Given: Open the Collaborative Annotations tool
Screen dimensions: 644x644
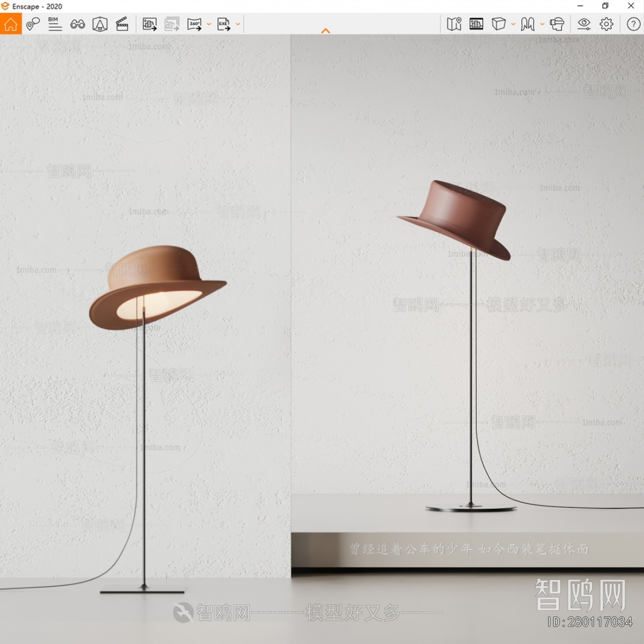Looking at the screenshot, I should click(x=33, y=24).
